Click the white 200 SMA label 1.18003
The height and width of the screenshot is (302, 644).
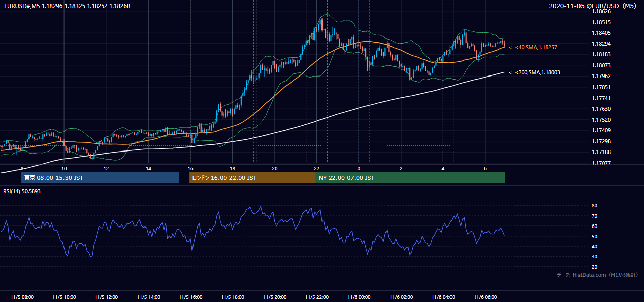click(534, 73)
